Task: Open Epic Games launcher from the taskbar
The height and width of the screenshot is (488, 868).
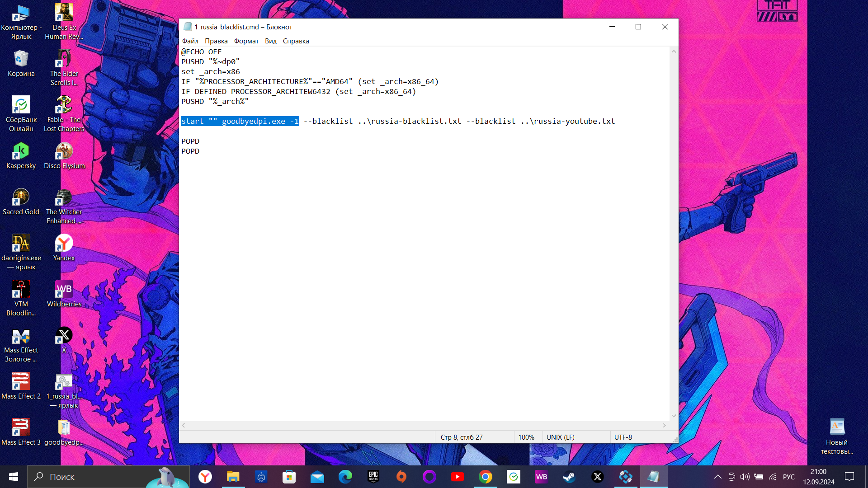Action: (373, 477)
